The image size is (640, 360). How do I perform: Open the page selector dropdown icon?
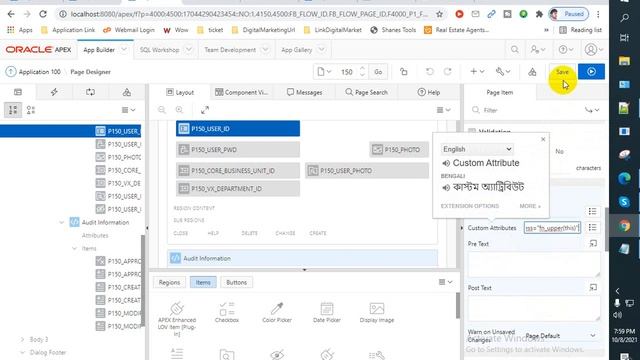324,72
